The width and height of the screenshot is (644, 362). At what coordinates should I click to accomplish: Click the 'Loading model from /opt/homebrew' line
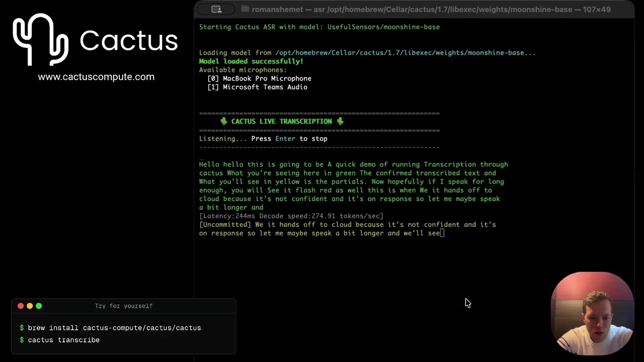pos(367,53)
